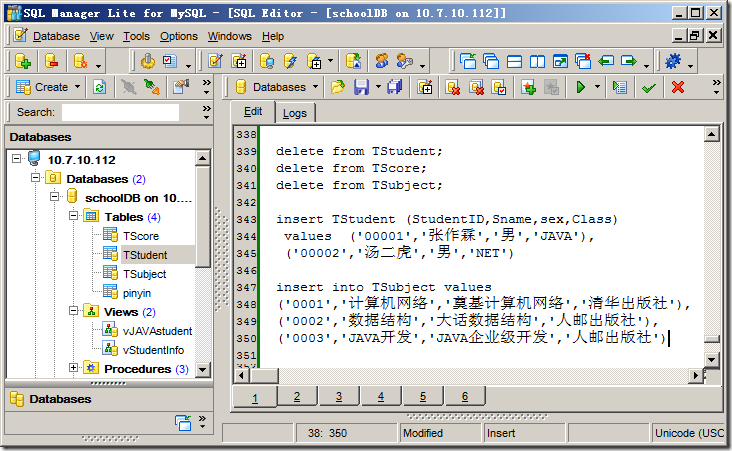Image resolution: width=732 pixels, height=451 pixels.
Task: Open the user privileges icon with wrench
Action: [x=404, y=61]
